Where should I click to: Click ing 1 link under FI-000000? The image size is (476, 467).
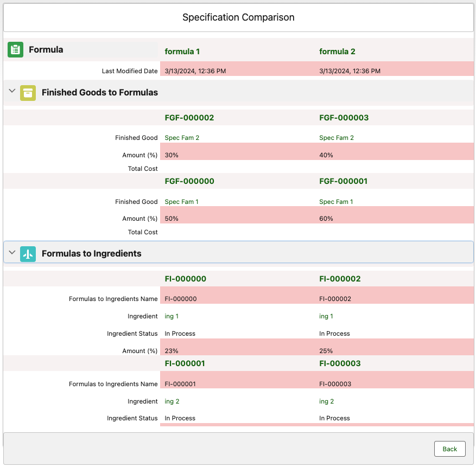pos(172,316)
